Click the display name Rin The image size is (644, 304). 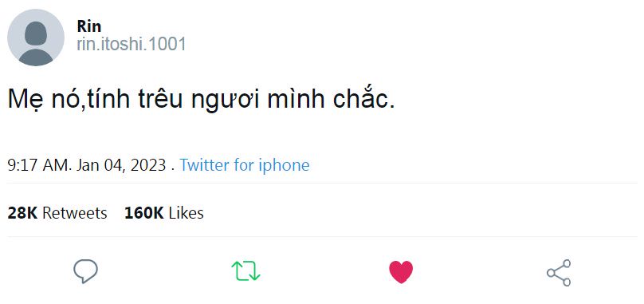(x=88, y=26)
